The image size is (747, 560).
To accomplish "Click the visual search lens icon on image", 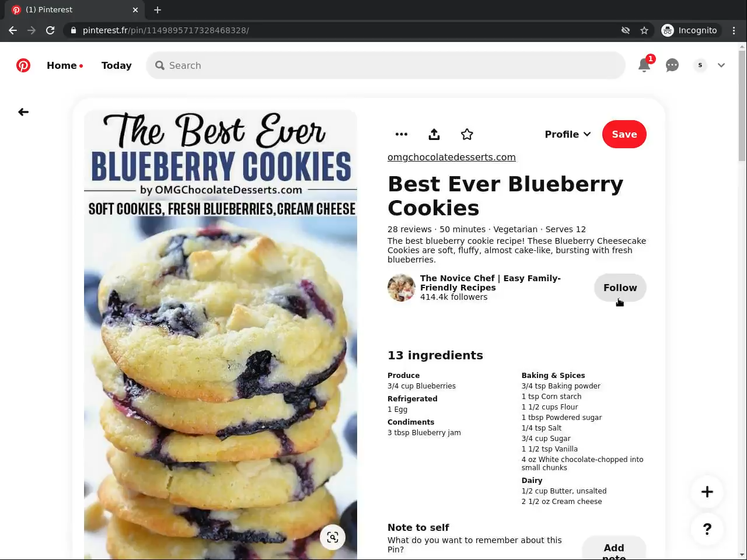I will pos(333,537).
